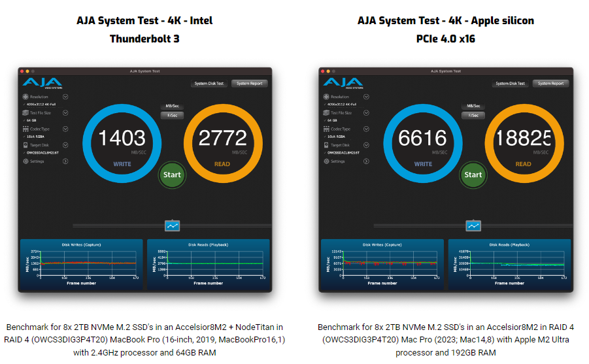Click the Intel Thunderbolt 3 heading
The height and width of the screenshot is (364, 589).
point(144,29)
